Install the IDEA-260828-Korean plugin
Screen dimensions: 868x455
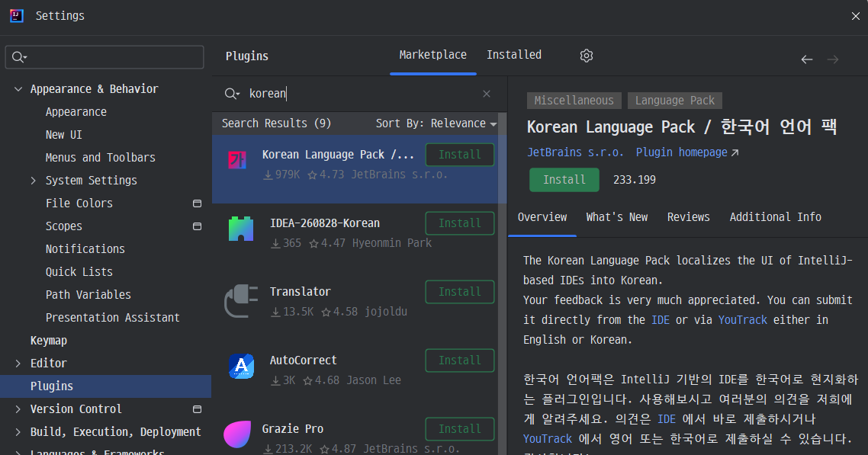pyautogui.click(x=459, y=223)
